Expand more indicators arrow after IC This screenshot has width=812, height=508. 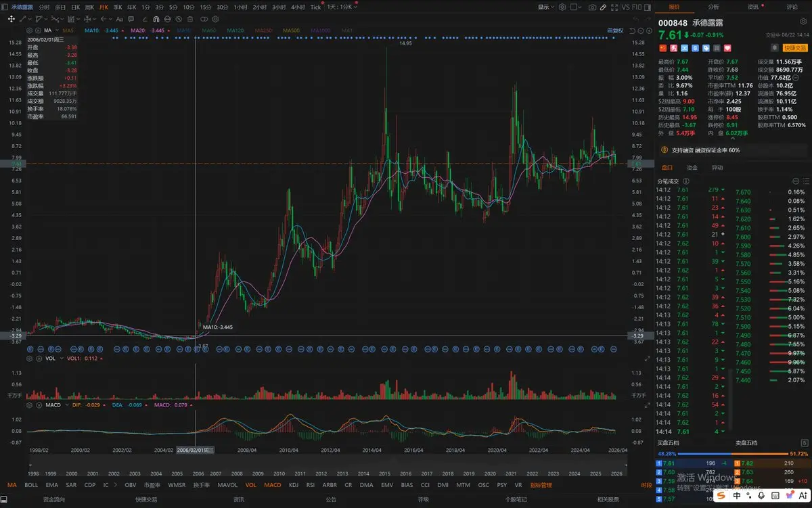[x=116, y=485]
